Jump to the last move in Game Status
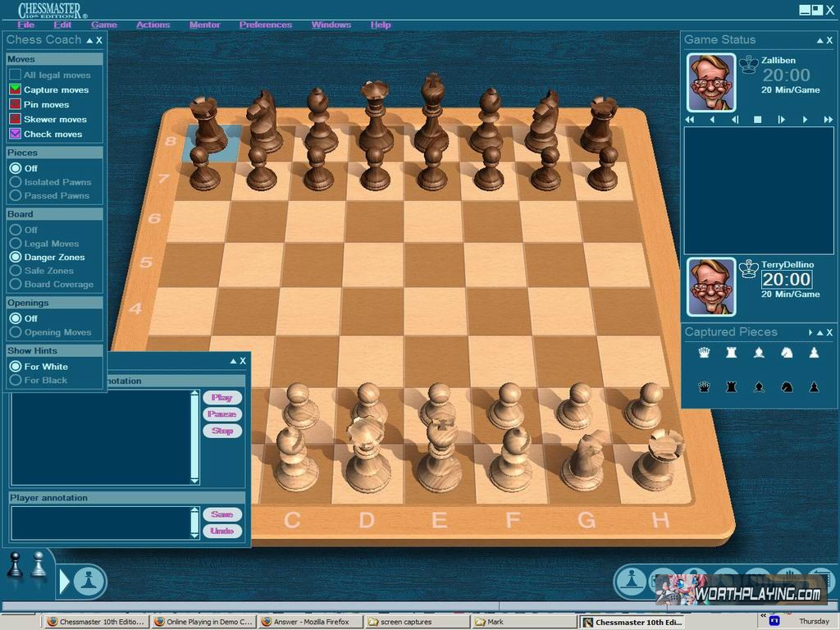Screen dimensions: 840x630 click(827, 120)
